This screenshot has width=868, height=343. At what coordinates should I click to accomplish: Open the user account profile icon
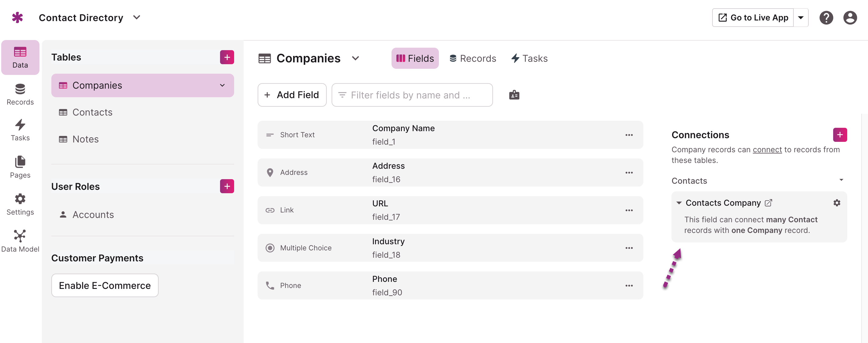click(x=850, y=17)
